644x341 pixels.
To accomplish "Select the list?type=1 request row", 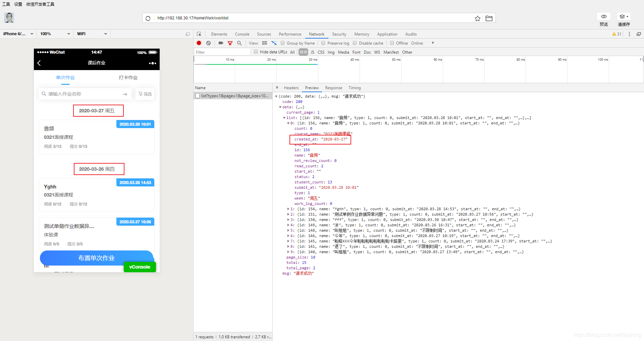I will (233, 96).
